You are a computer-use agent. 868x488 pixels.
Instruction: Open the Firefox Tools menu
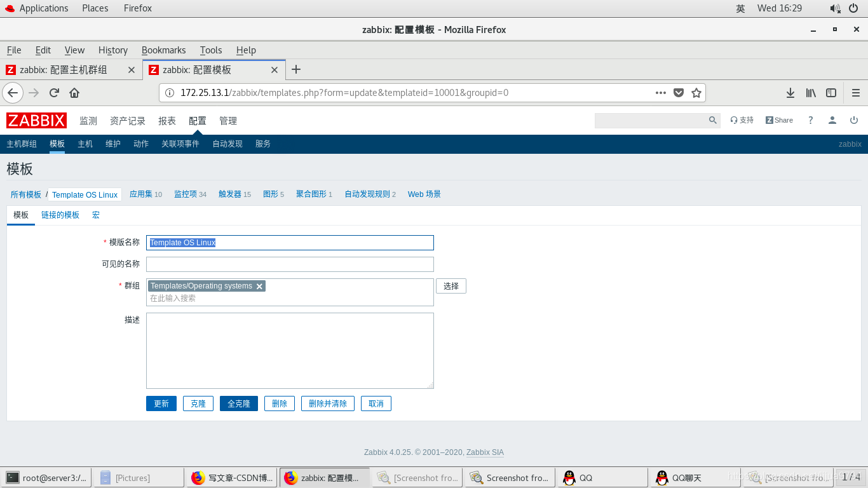[x=211, y=50]
